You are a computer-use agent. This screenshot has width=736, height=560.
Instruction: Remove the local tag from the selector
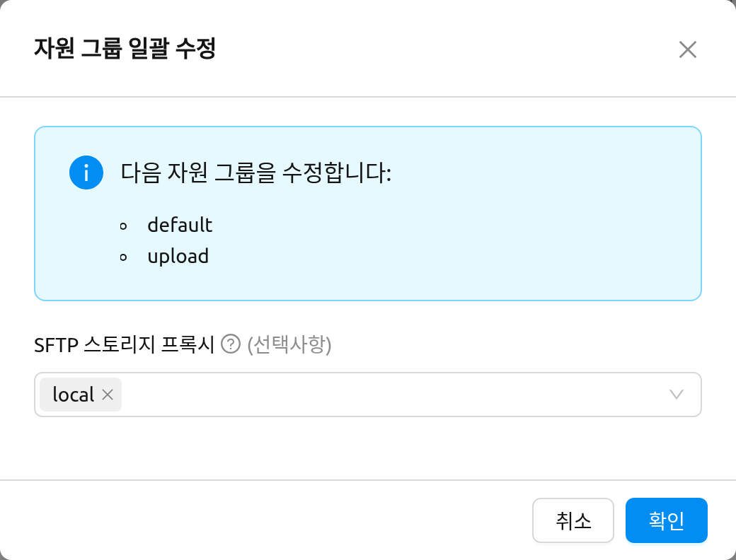(108, 395)
